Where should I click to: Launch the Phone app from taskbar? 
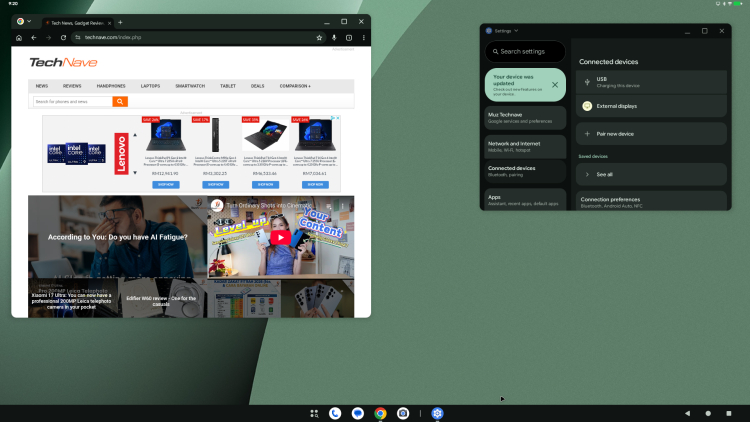coord(335,413)
